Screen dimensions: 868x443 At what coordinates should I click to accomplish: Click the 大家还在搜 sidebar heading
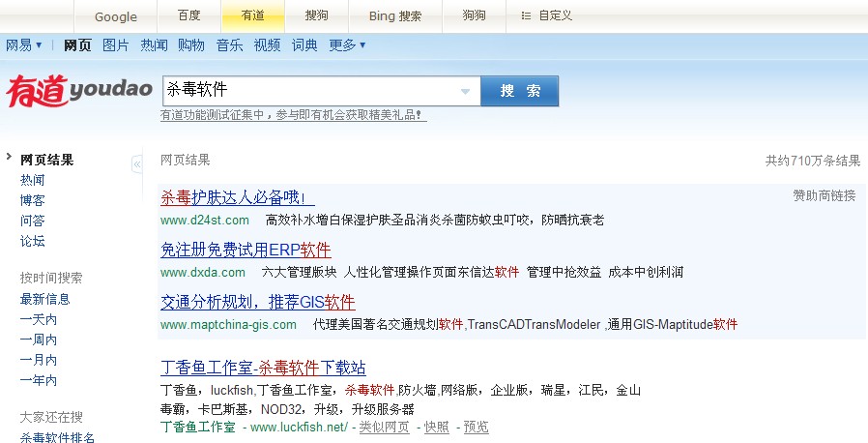(x=51, y=417)
